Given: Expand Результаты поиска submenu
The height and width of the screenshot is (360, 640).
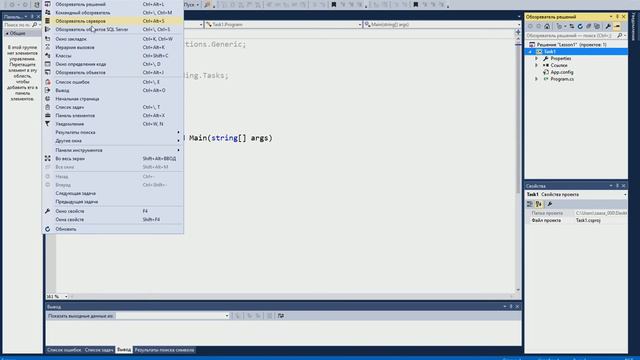Looking at the screenshot, I should tap(113, 132).
